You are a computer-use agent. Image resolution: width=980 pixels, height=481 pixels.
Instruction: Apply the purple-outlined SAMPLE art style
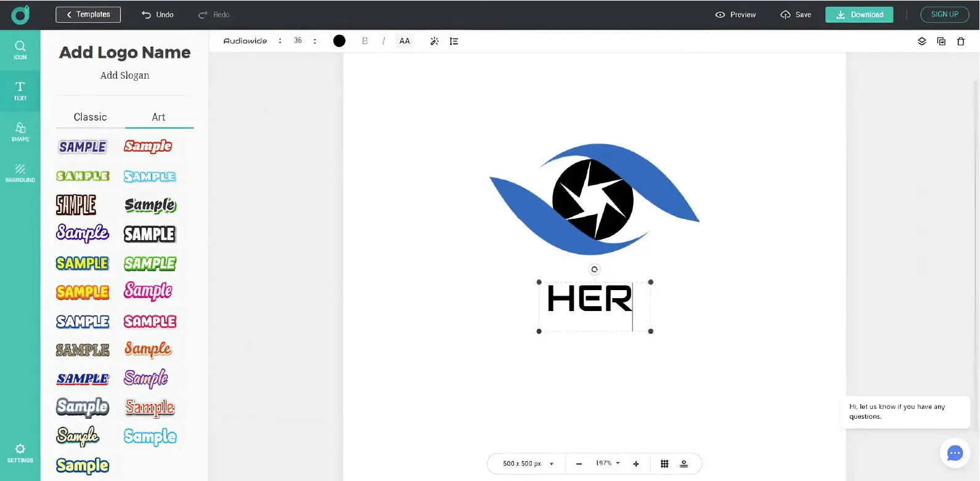click(x=83, y=147)
